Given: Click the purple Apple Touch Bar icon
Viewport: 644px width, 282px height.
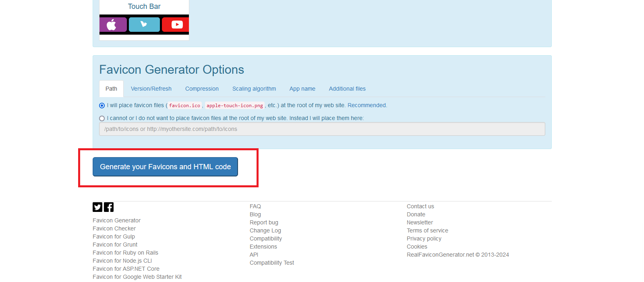Looking at the screenshot, I should (113, 25).
